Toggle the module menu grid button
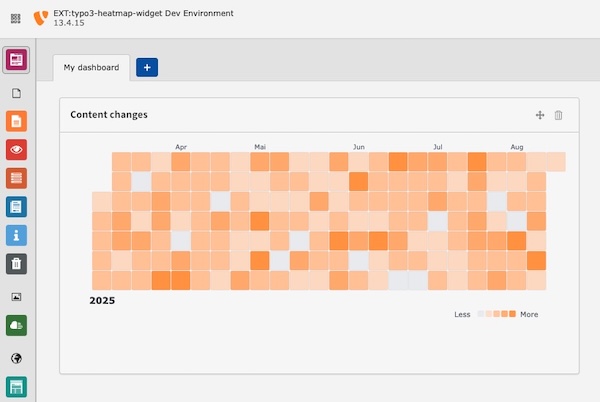This screenshot has height=402, width=600. point(16,18)
